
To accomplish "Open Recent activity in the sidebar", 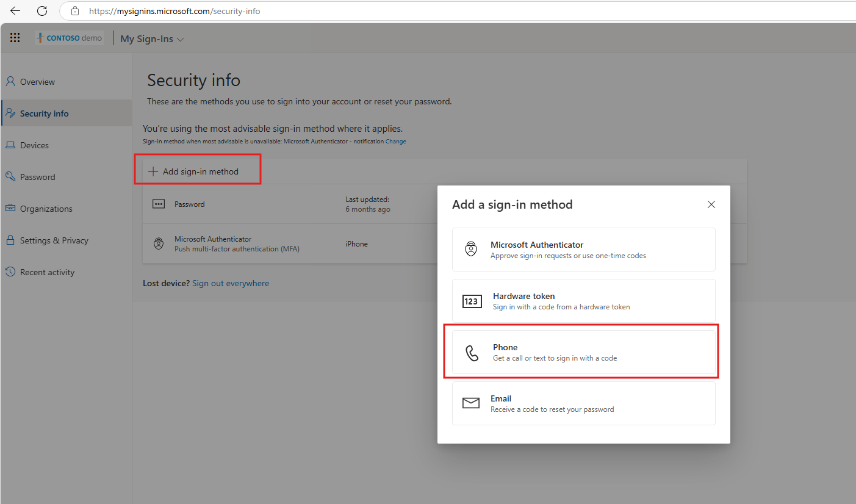I will 66,272.
